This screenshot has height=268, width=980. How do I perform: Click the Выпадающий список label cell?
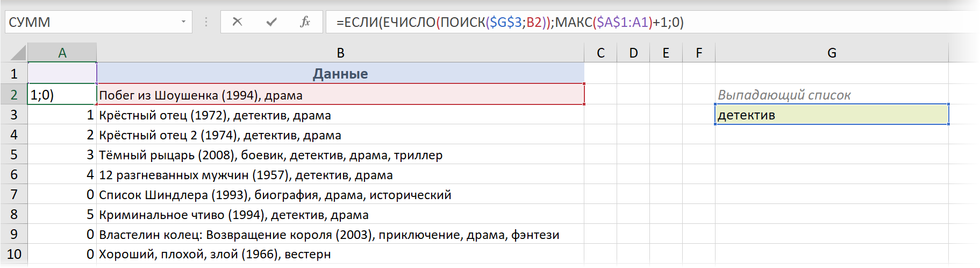pos(832,95)
